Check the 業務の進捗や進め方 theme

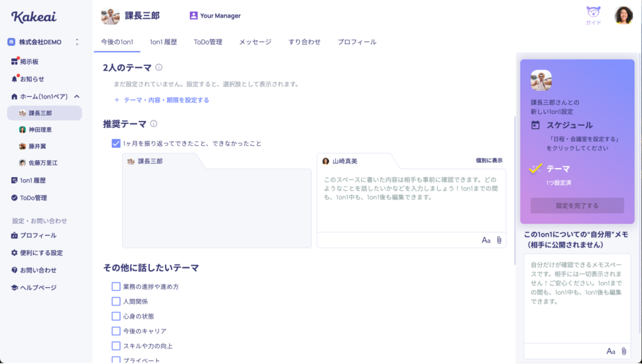tap(116, 287)
